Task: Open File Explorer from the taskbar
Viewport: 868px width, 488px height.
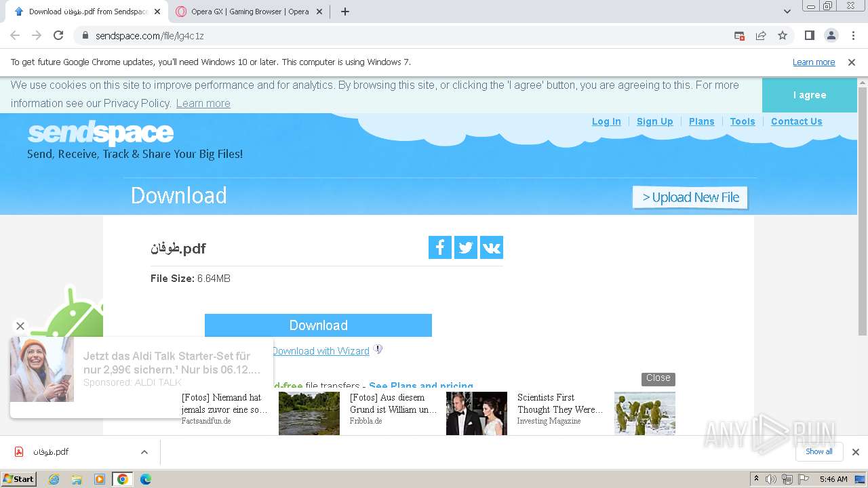Action: click(77, 479)
